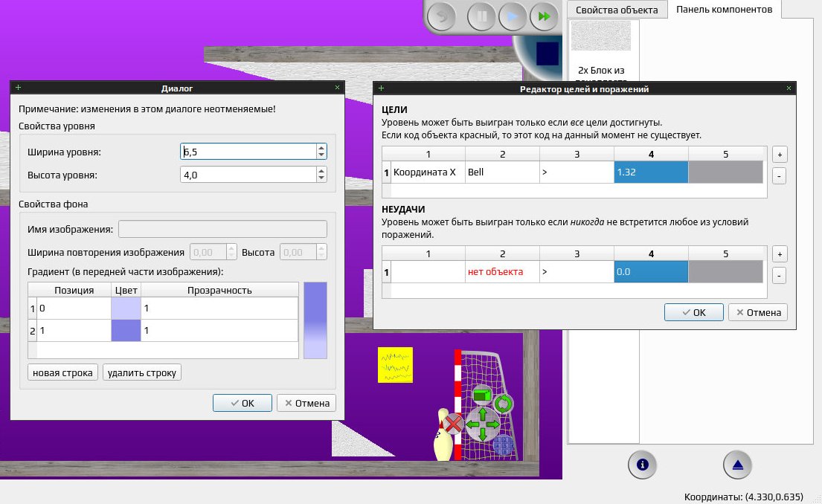Viewport: 822px width, 504px height.
Task: Click the undo simulation control button
Action: click(441, 17)
